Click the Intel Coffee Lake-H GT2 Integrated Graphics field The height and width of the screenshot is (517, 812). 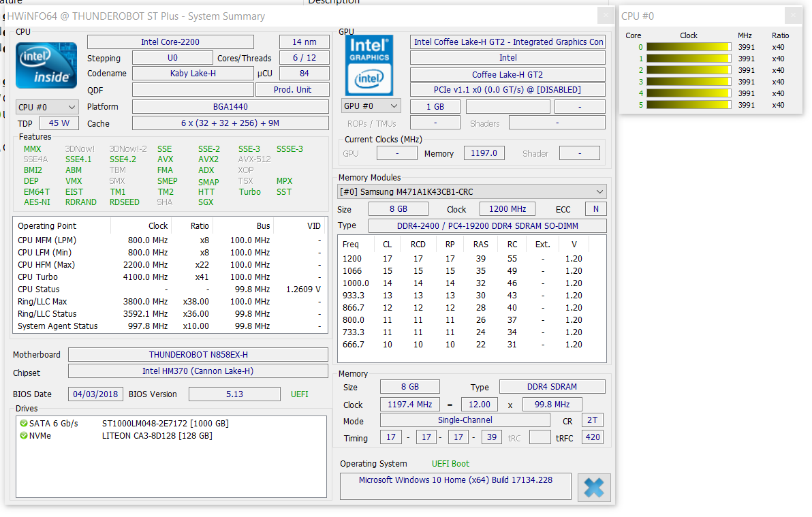coord(507,42)
